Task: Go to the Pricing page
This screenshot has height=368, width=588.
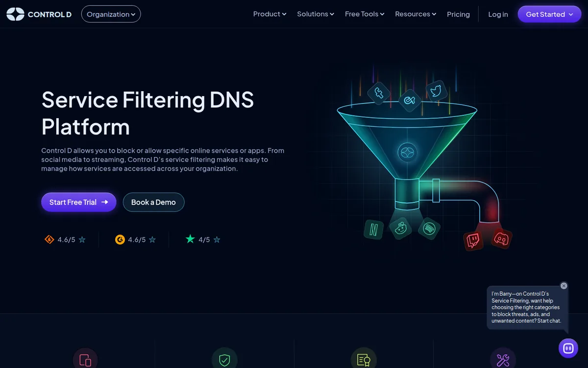Action: [458, 14]
